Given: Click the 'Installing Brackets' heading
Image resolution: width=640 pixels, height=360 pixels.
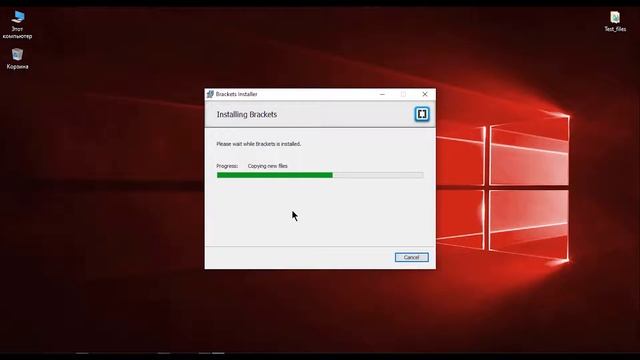Looking at the screenshot, I should [247, 115].
